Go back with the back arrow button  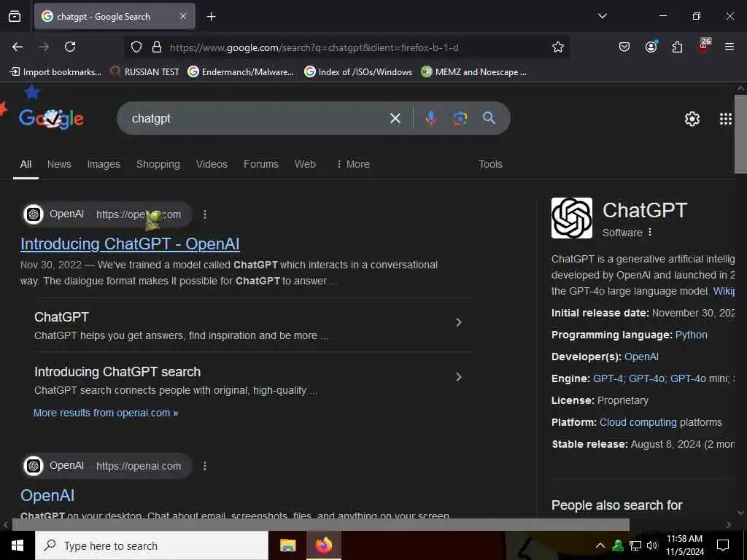tap(18, 47)
